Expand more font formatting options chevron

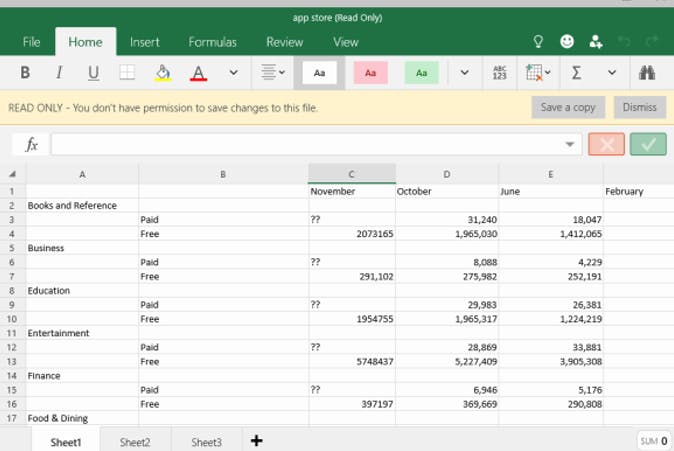click(233, 73)
